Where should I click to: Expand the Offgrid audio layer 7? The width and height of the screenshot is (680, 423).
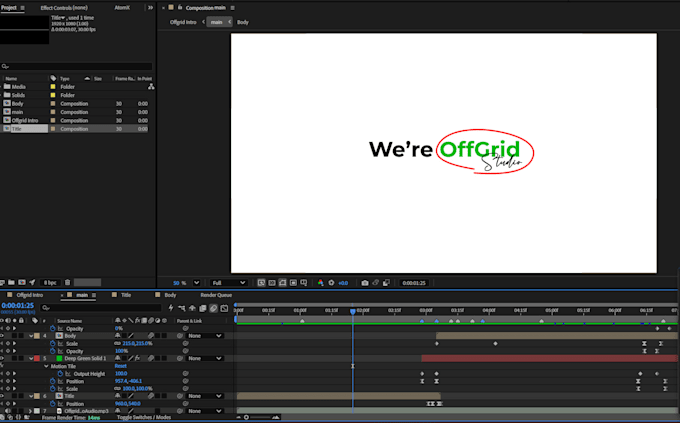click(30, 411)
